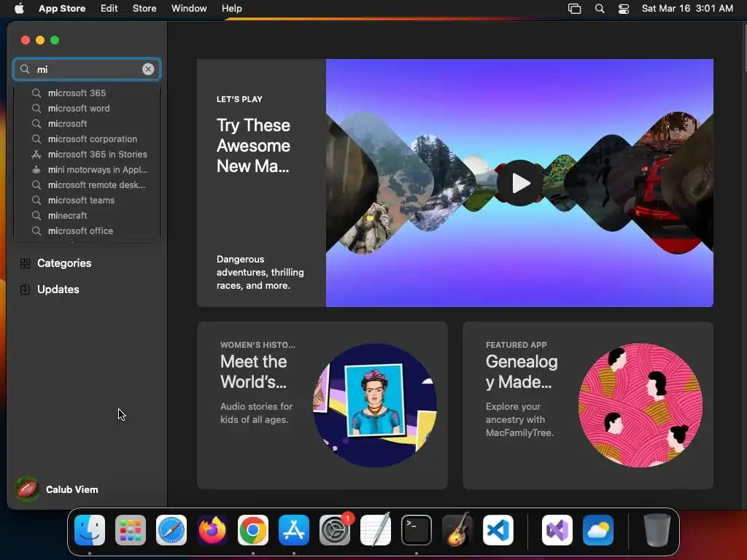Click the Stage Manager menu bar icon
This screenshot has height=560, width=747.
[575, 9]
